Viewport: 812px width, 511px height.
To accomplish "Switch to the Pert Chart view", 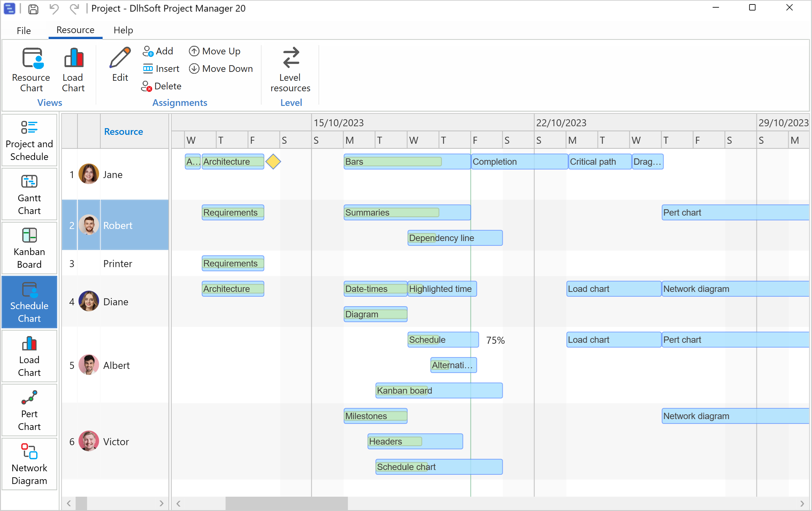I will point(29,410).
